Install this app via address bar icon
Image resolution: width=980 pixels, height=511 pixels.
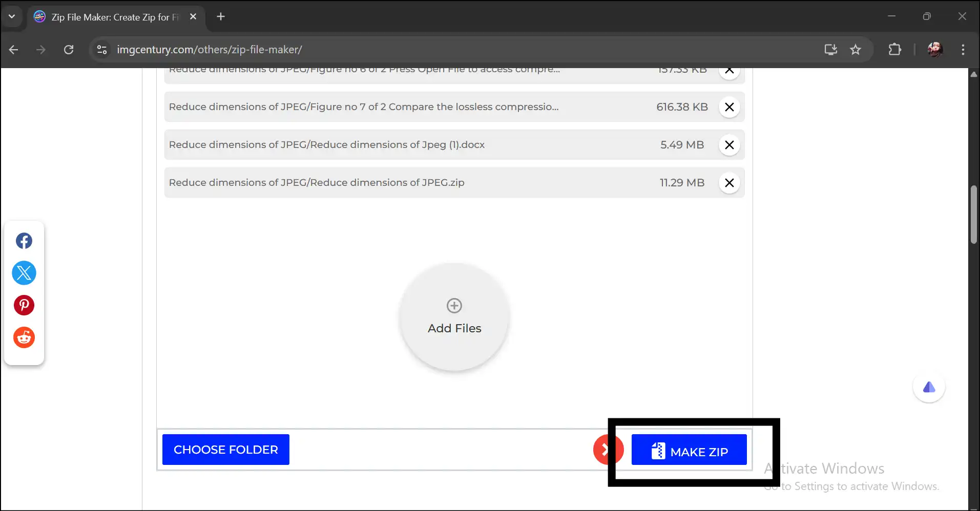tap(830, 50)
